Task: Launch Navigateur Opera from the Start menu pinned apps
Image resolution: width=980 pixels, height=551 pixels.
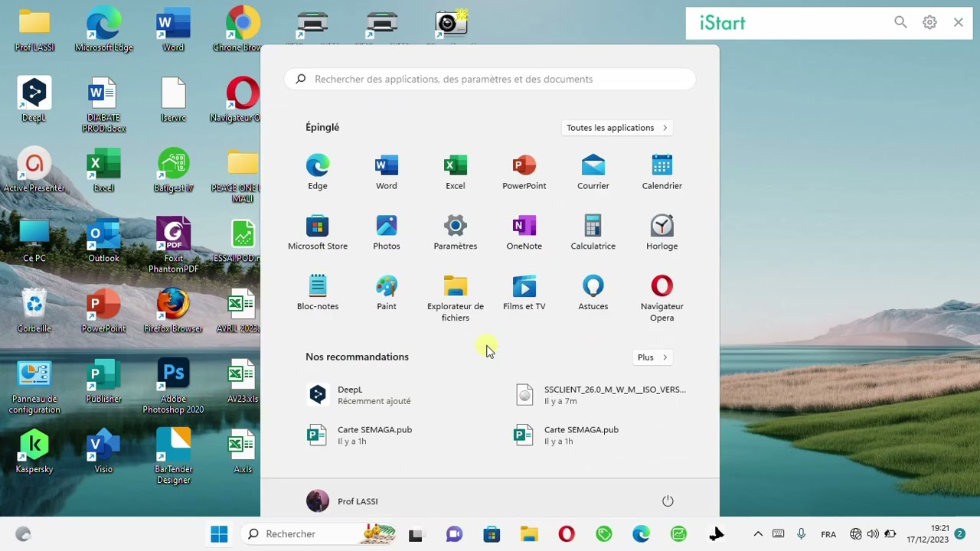Action: coord(661,298)
